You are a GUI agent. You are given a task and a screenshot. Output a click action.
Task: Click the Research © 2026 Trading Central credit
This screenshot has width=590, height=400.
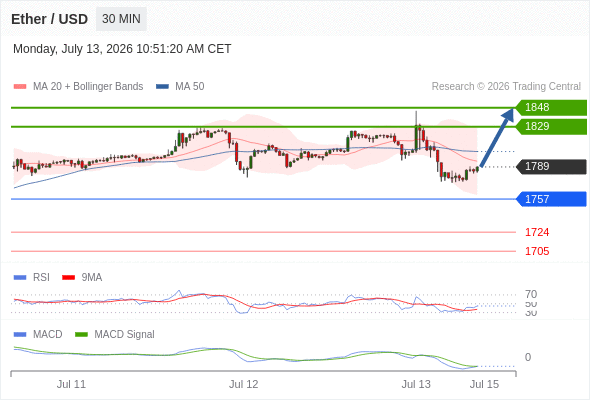click(506, 87)
